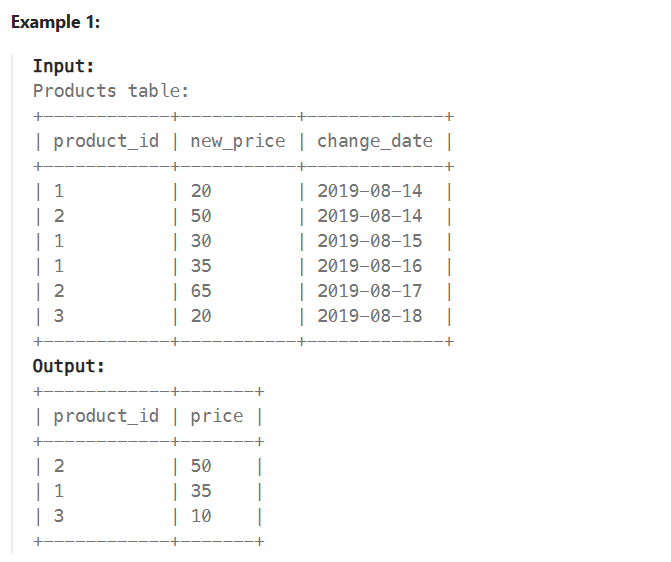Click the "Input:" label
Image resolution: width=671 pixels, height=562 pixels.
click(x=63, y=66)
